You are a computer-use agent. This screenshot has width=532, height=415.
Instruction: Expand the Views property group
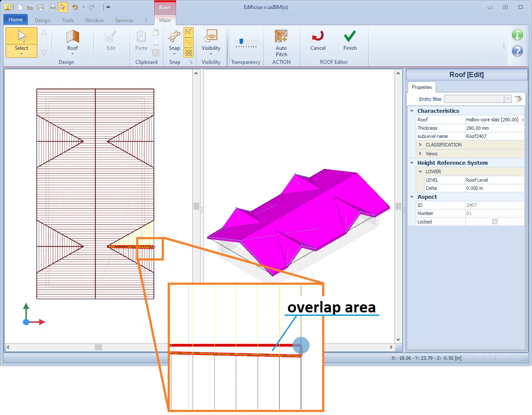(420, 154)
